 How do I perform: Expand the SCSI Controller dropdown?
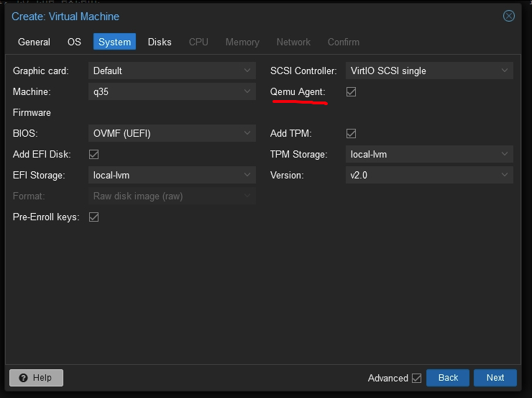(x=428, y=71)
